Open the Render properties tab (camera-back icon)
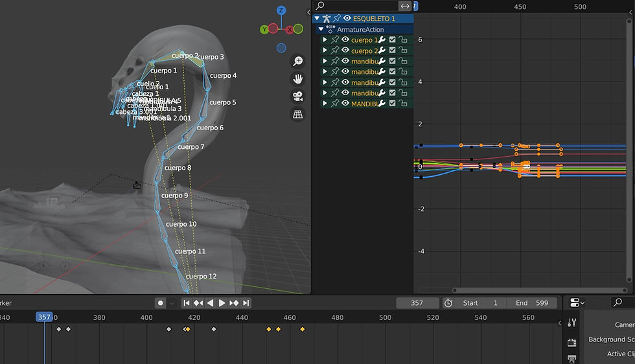 coord(571,343)
